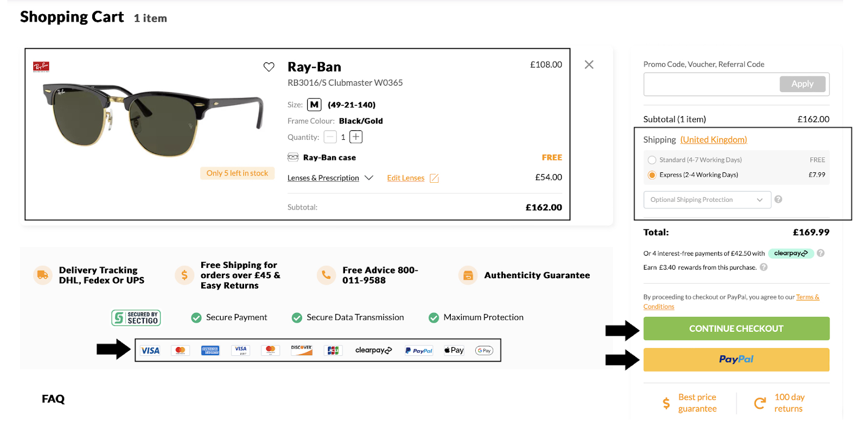Screen dimensions: 868x423
Task: Click RB3016/S Clubmaster W0365 model text
Action: pyautogui.click(x=345, y=83)
